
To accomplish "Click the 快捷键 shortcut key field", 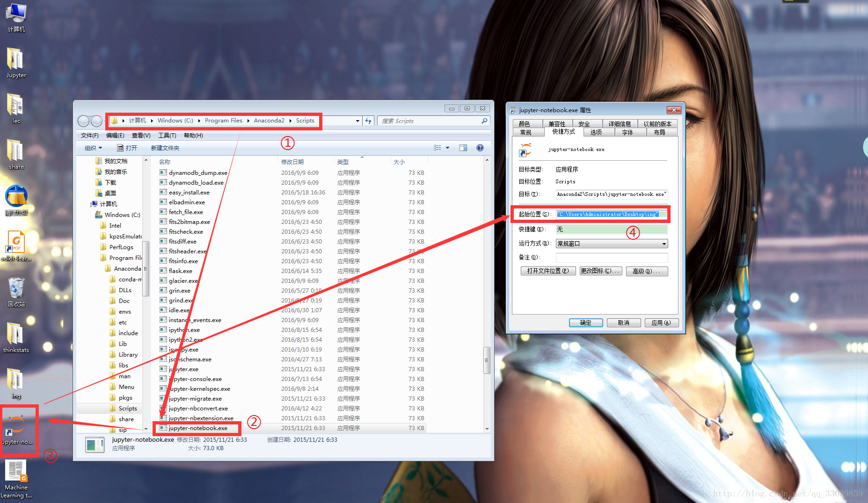I will 612,229.
